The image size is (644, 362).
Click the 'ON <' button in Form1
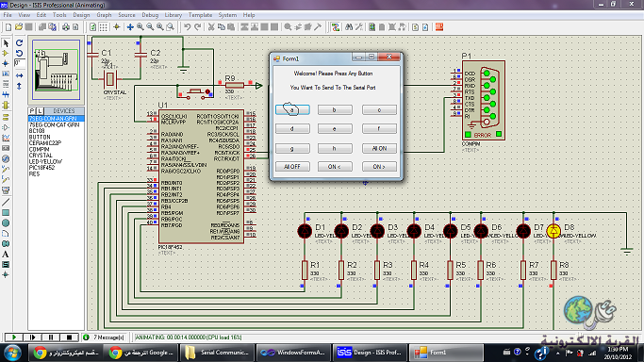pyautogui.click(x=335, y=167)
